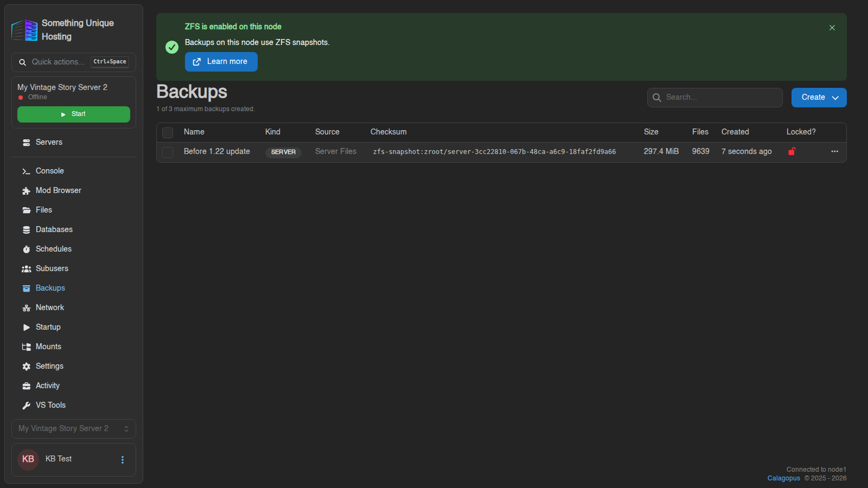
Task: Click the SERVER kind badge
Action: coord(283,152)
